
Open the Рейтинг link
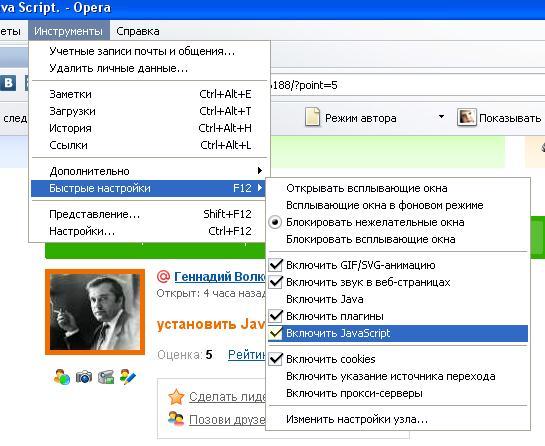pyautogui.click(x=246, y=355)
